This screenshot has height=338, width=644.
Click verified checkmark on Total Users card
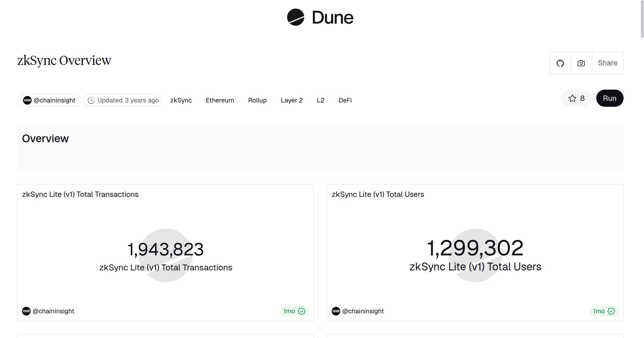click(x=611, y=311)
